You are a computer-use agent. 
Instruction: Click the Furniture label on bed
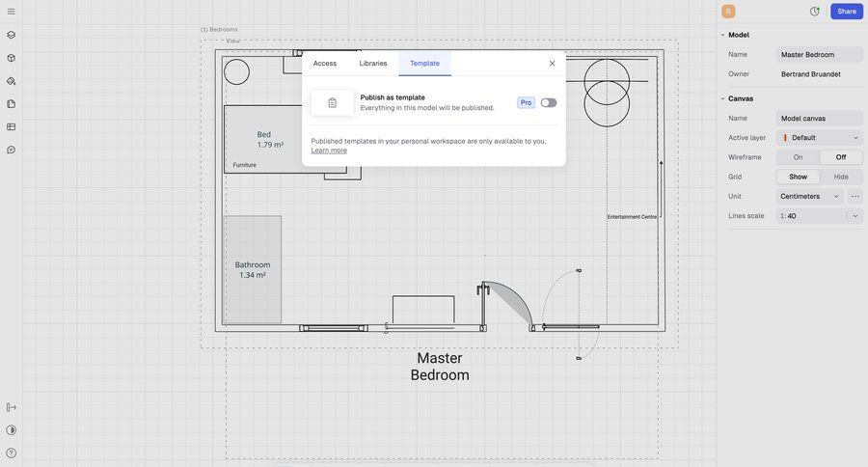tap(245, 165)
